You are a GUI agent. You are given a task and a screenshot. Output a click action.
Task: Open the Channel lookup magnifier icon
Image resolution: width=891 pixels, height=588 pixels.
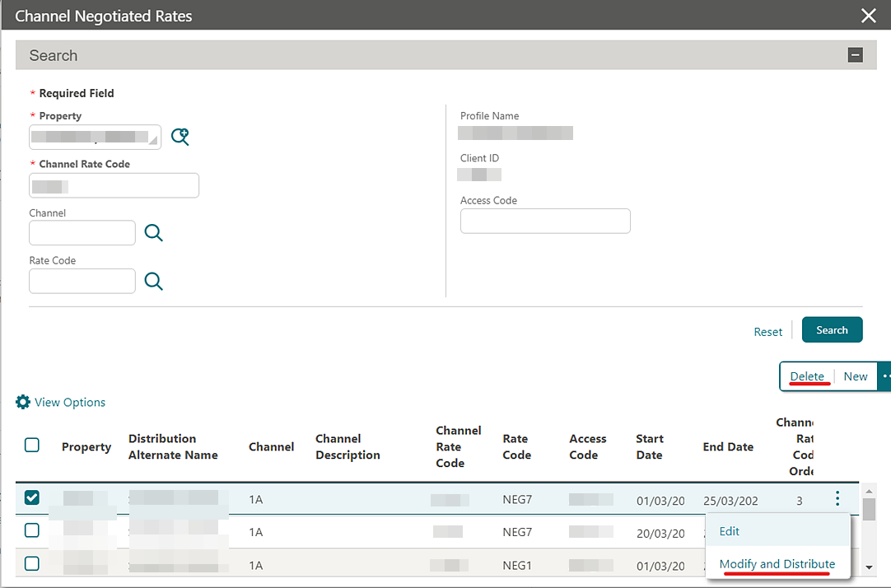click(154, 233)
